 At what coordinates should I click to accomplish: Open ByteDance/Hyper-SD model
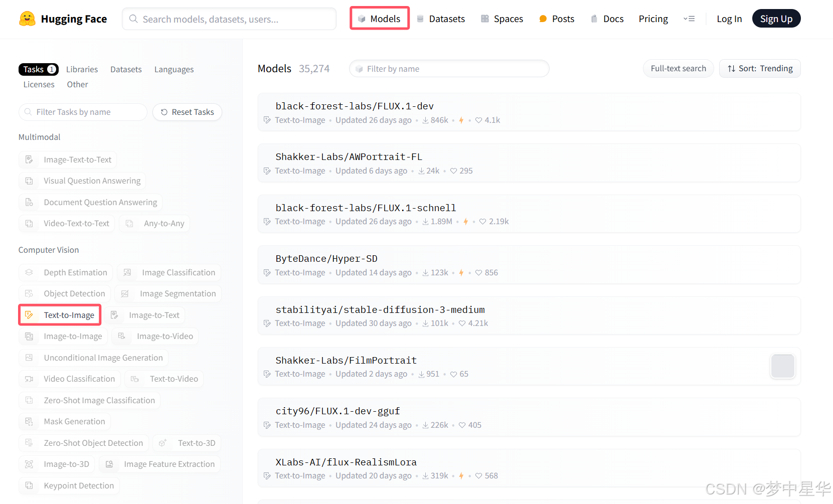coord(529,265)
